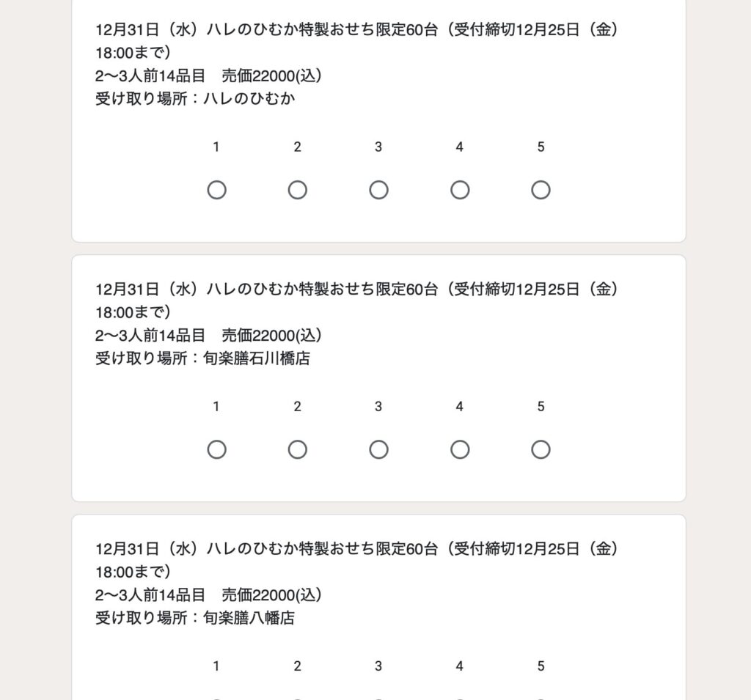Choose option 2 for 旬楽膳石川橋店 pickup

pos(297,450)
